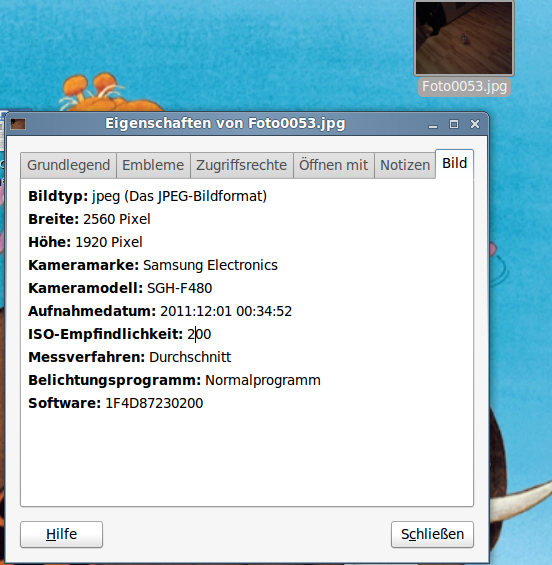Click the Aufnahmedatum value text
552x565 pixels.
[x=226, y=311]
